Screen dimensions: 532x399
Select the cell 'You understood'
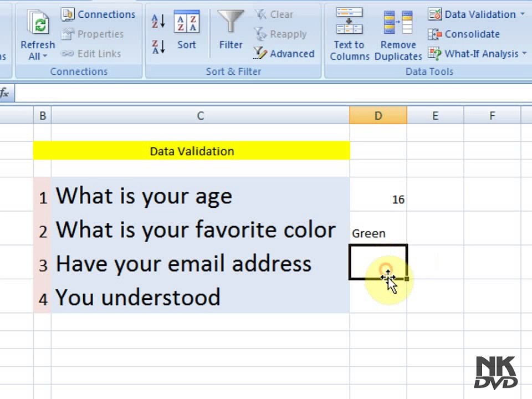point(201,296)
